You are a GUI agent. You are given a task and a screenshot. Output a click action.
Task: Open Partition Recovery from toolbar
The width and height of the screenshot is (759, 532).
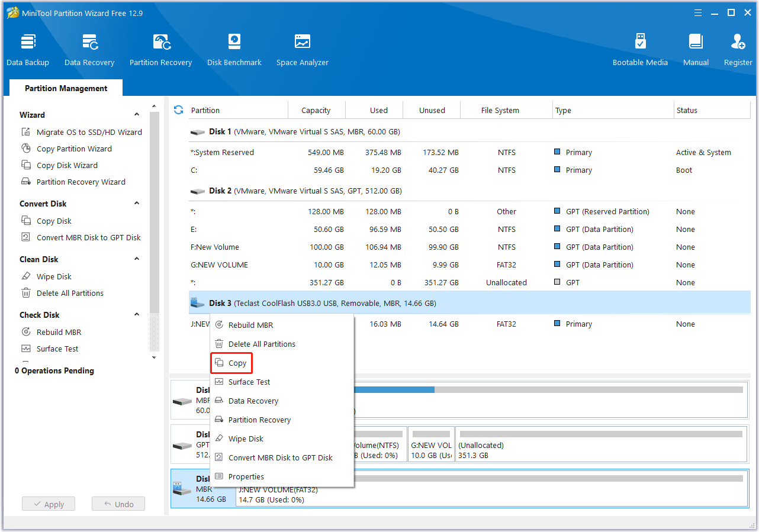[x=161, y=50]
